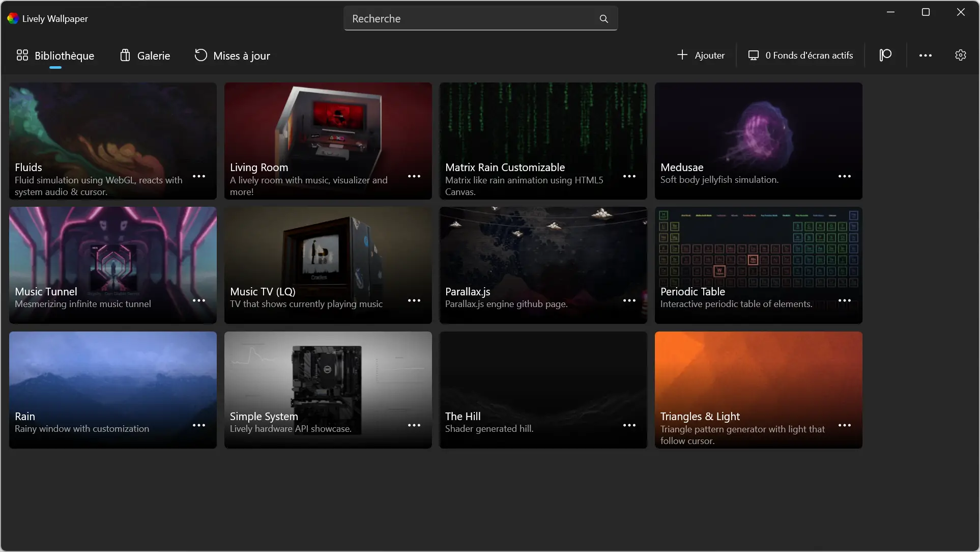Open the Music TV (LQ) options menu
This screenshot has height=552, width=980.
[x=414, y=301]
